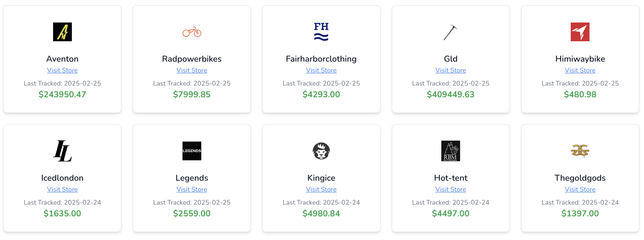Click the Icedlondon price of $1635.00
The image size is (644, 240).
[62, 213]
